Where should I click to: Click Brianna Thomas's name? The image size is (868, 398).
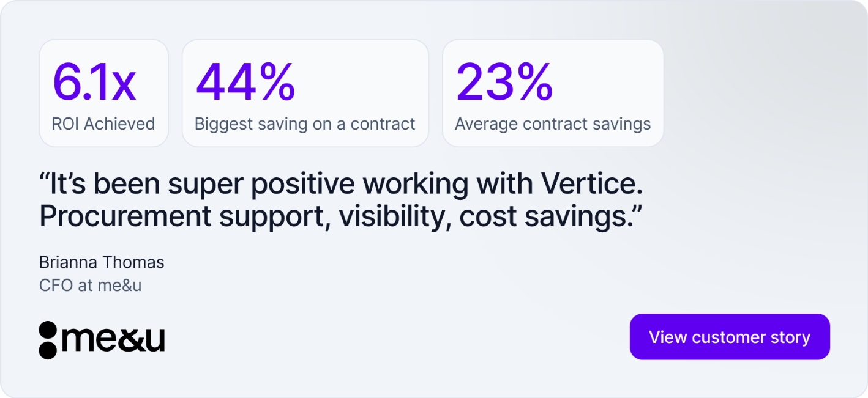102,262
